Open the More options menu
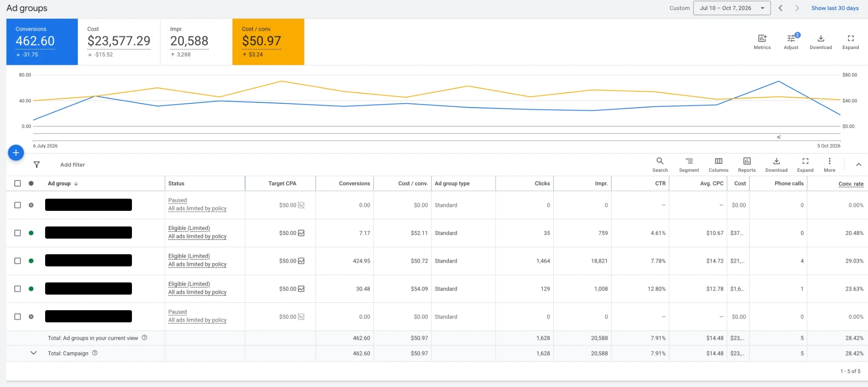 coord(829,161)
